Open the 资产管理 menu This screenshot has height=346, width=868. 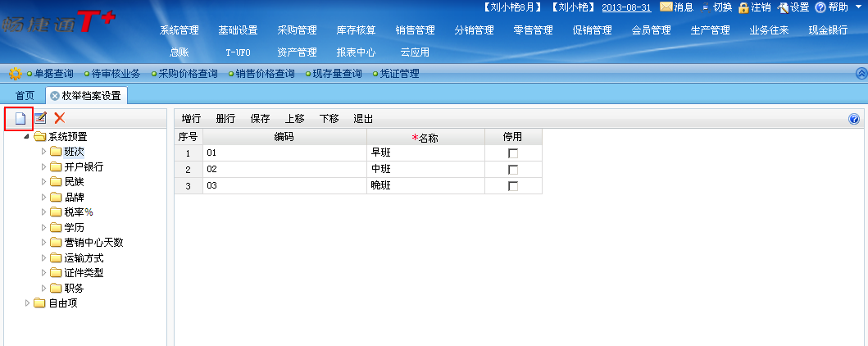(x=297, y=52)
